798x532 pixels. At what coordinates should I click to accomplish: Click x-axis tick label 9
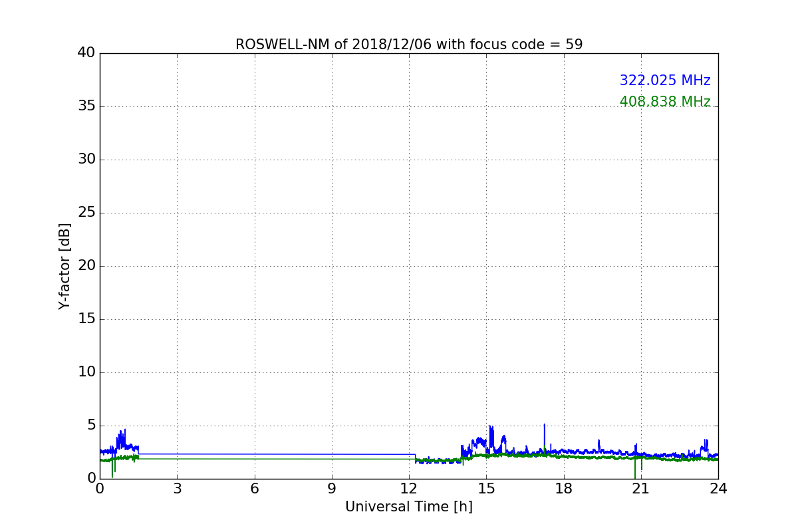[332, 489]
